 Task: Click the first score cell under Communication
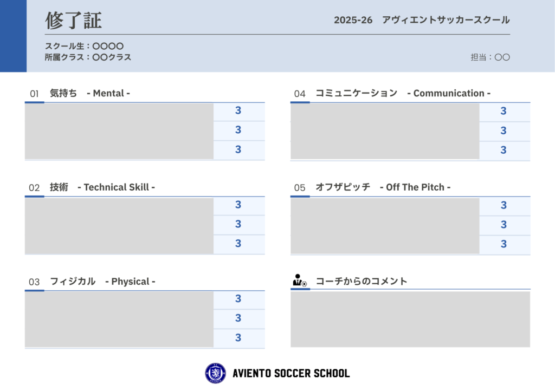pyautogui.click(x=504, y=112)
